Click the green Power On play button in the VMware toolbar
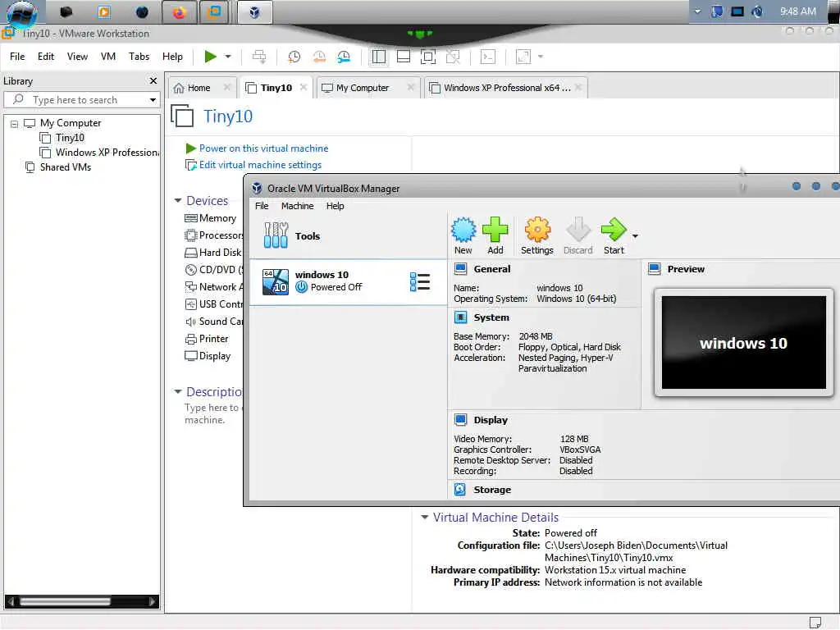Viewport: 840px width, 630px height. [x=211, y=57]
